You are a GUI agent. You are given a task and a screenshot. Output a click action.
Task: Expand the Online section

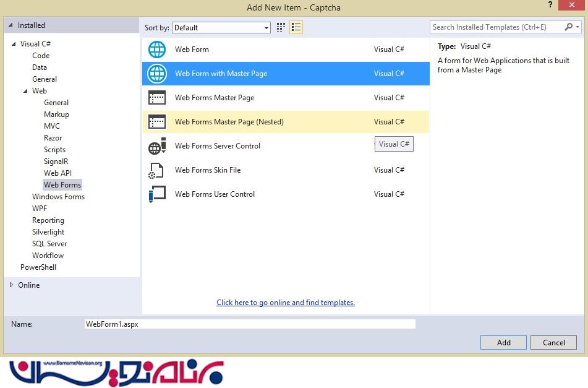pos(11,285)
